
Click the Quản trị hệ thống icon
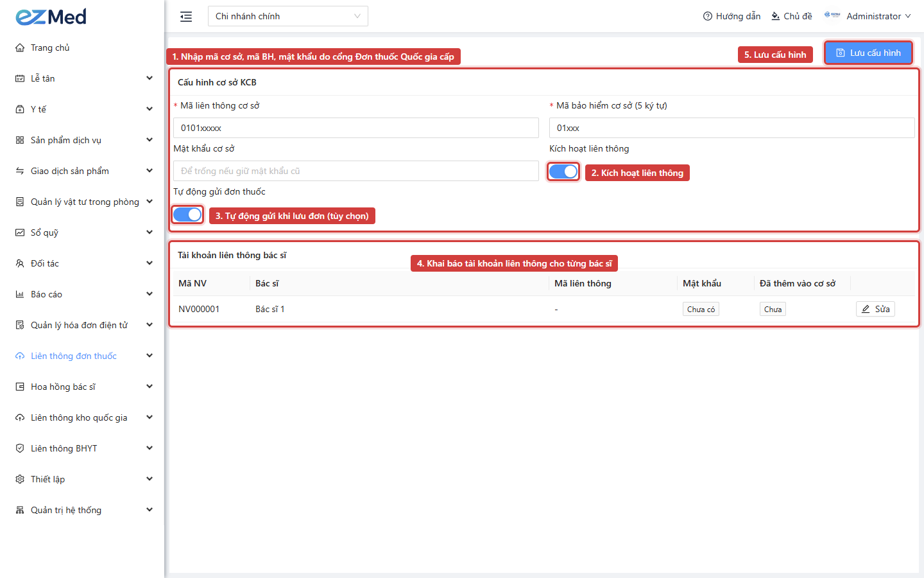tap(20, 510)
